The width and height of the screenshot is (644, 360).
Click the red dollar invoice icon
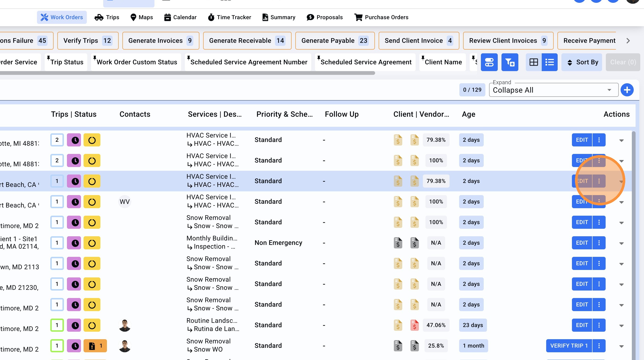[x=414, y=325]
